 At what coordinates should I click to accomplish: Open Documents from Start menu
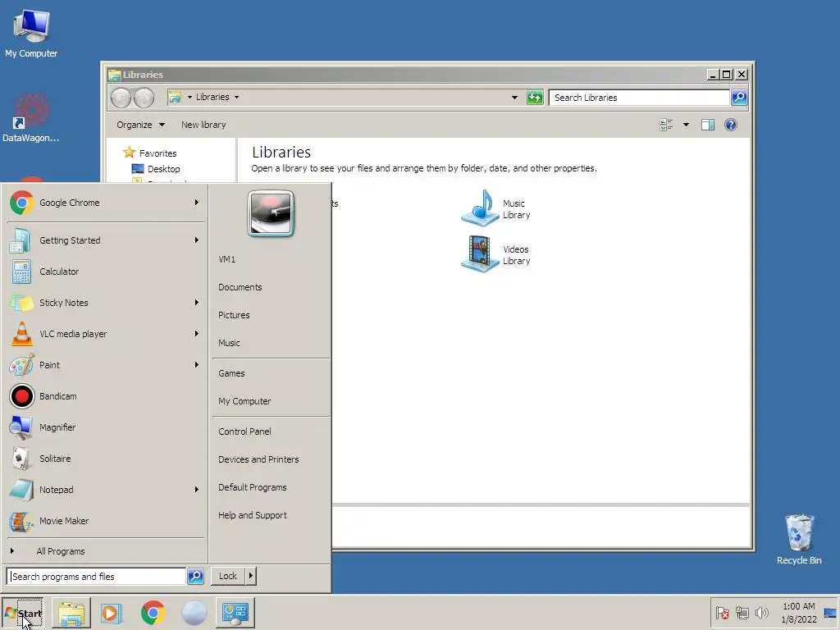coord(271,287)
